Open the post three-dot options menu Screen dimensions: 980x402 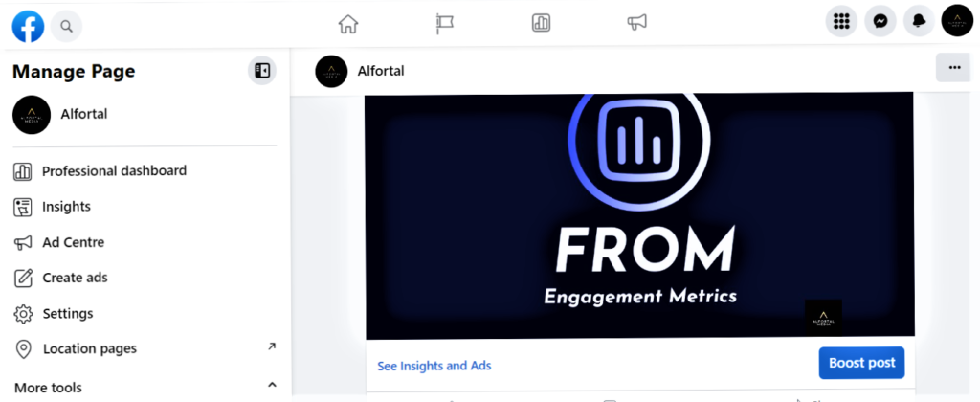[x=954, y=68]
